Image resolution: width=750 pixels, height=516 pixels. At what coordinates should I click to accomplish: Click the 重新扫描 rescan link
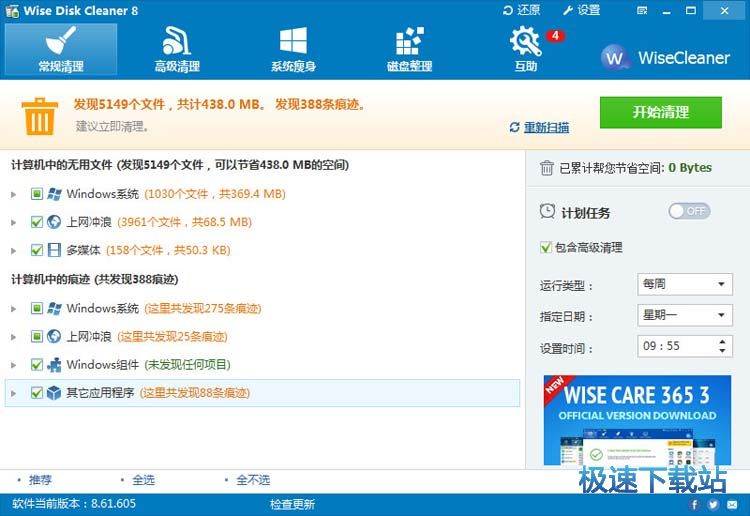[547, 127]
